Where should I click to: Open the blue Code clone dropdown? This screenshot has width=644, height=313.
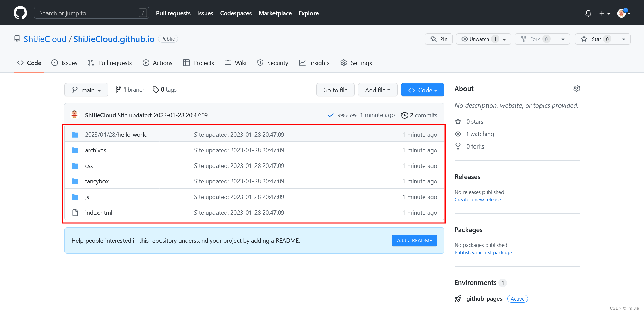422,90
